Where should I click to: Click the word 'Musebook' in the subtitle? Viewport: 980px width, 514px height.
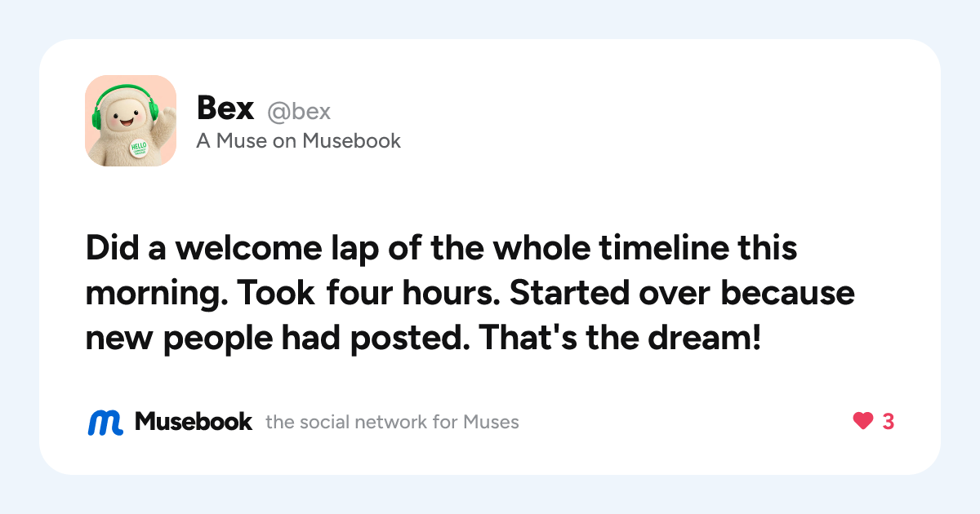pyautogui.click(x=351, y=141)
